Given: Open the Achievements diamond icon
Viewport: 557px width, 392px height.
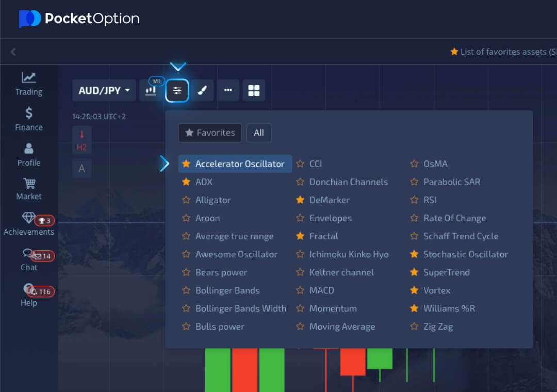Looking at the screenshot, I should (28, 218).
